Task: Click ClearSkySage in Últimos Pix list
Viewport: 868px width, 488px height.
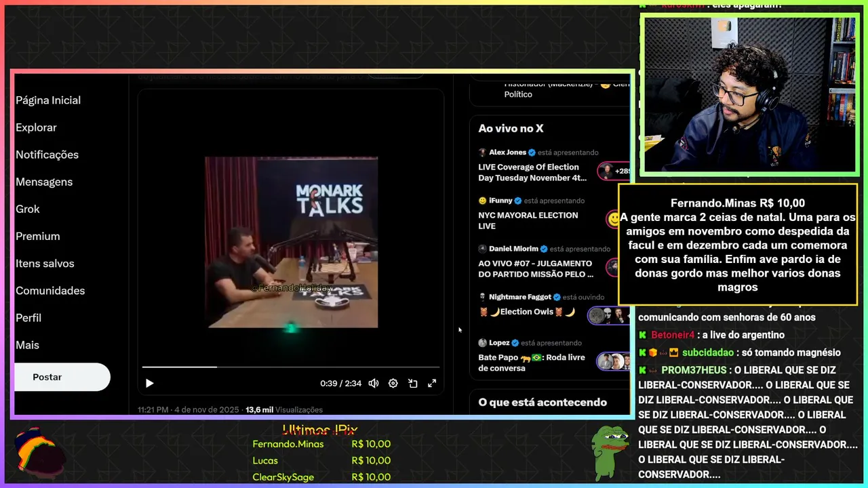Action: (x=283, y=477)
